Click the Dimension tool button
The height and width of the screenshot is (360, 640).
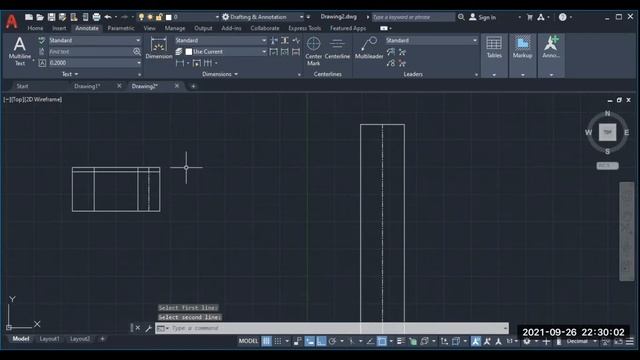point(159,49)
